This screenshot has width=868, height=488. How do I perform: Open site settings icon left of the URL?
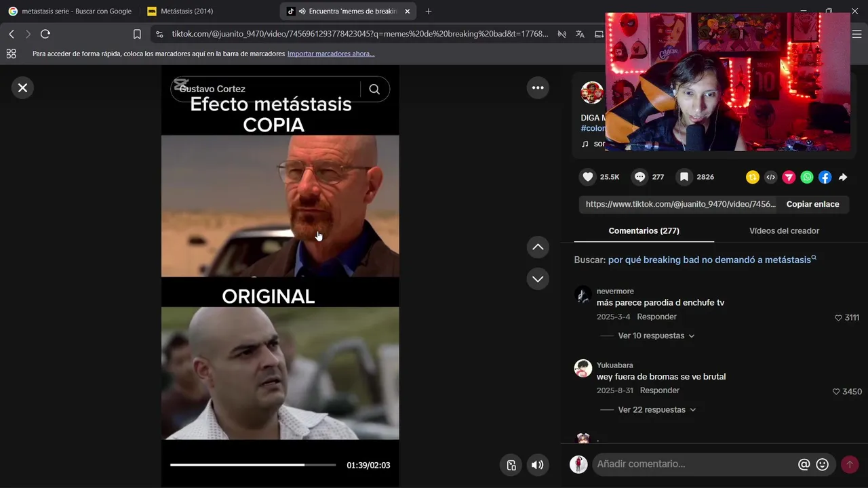[159, 34]
